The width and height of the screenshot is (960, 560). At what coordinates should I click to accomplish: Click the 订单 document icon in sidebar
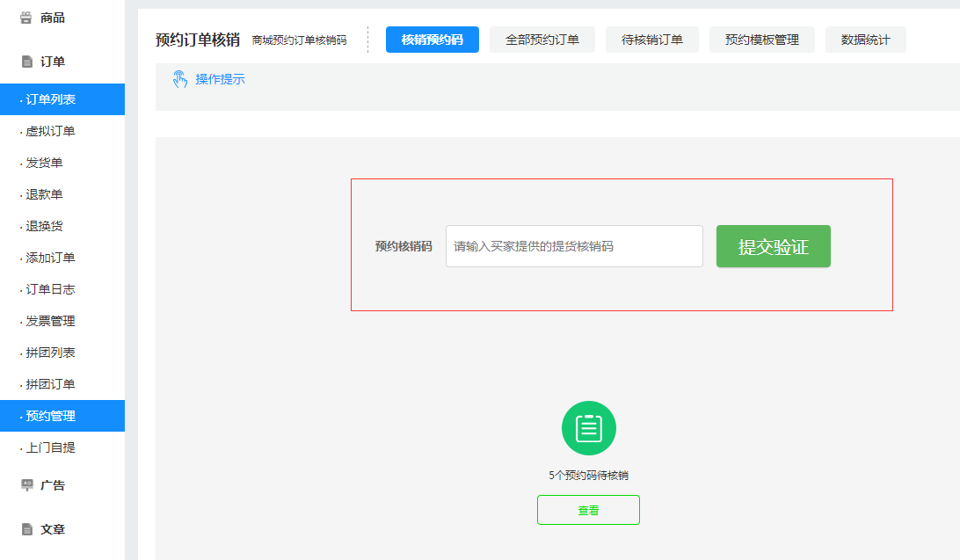tap(26, 62)
